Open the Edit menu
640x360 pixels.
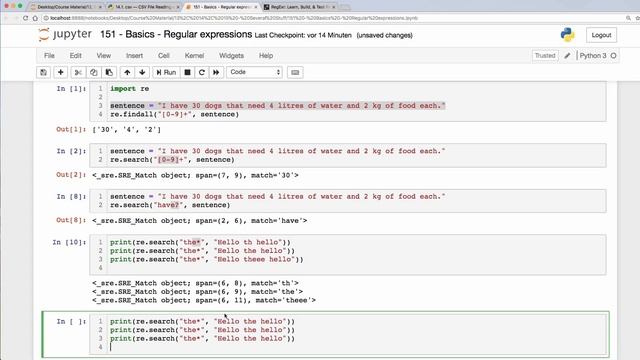76,56
